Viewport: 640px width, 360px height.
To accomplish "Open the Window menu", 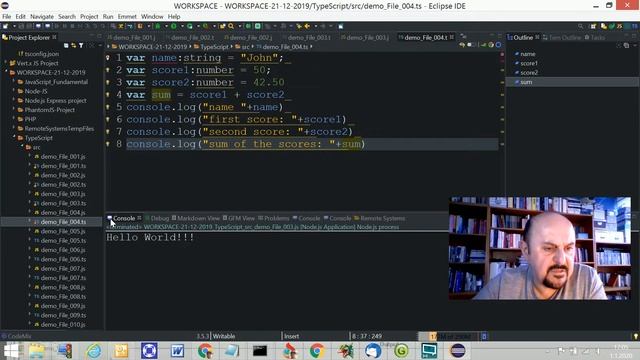I will coord(152,16).
